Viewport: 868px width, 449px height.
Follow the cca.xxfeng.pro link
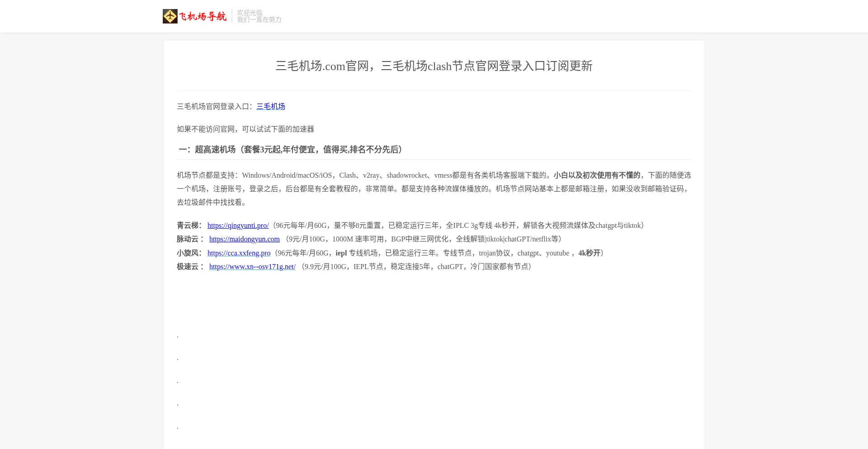tap(239, 253)
